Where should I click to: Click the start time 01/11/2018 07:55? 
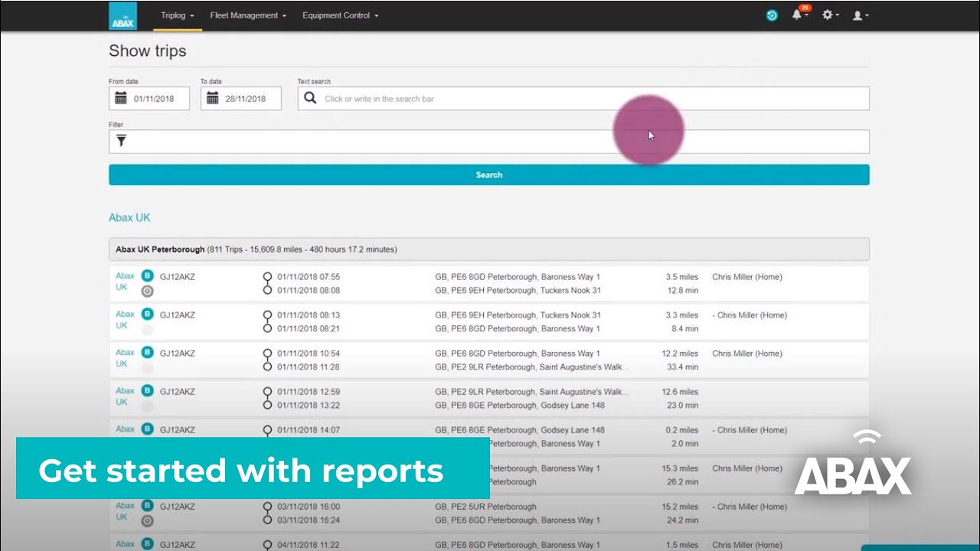(309, 277)
